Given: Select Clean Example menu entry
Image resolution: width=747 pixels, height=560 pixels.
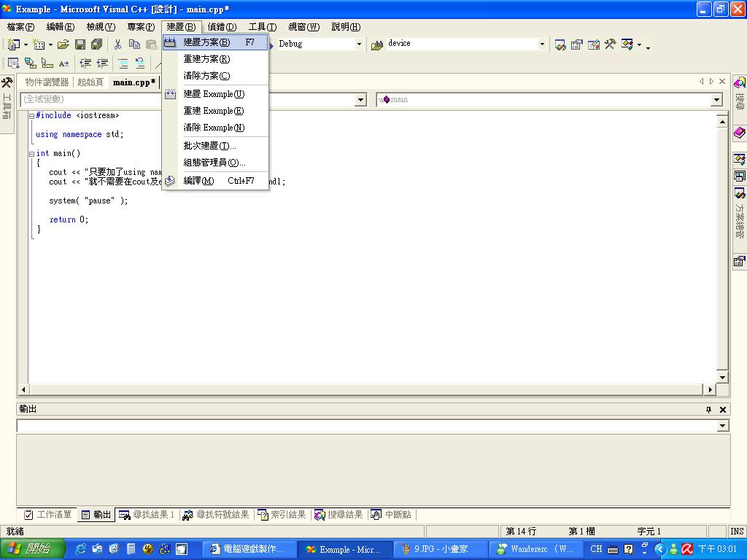Looking at the screenshot, I should [215, 128].
